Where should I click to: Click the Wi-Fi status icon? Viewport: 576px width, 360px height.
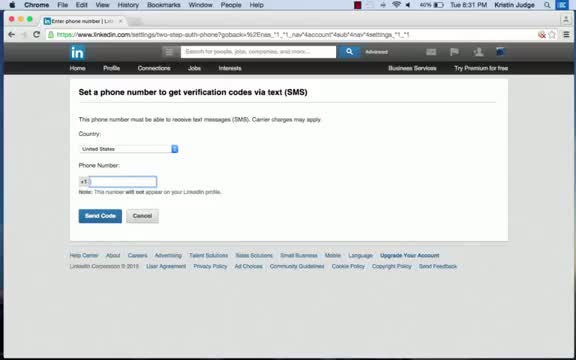pyautogui.click(x=396, y=5)
